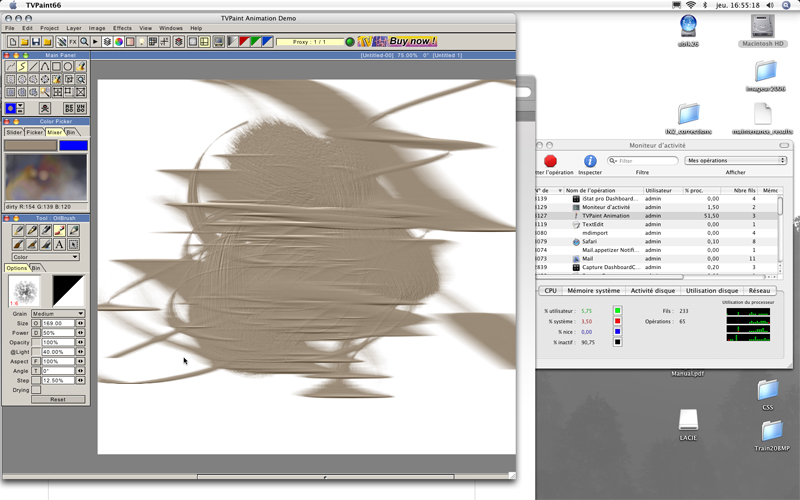Screen dimensions: 800x500
Task: Click the sort arrow in process ID column header
Action: 560,190
